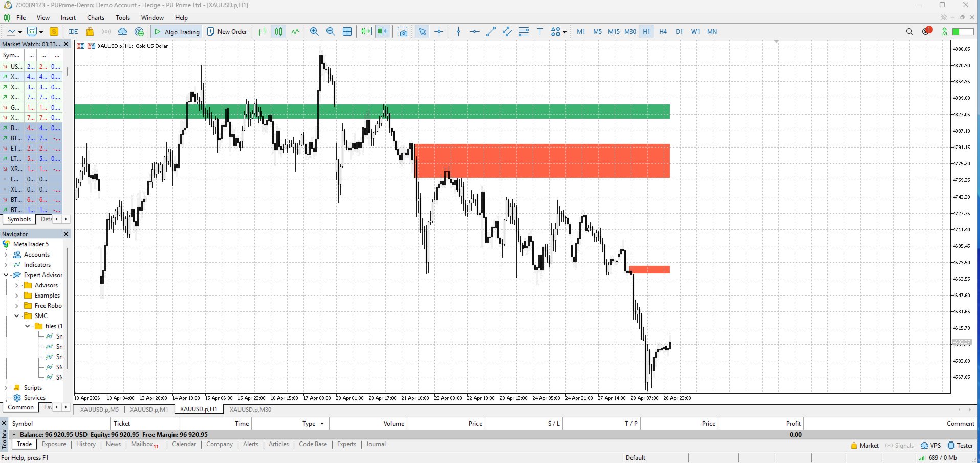980x463 pixels.
Task: Open the Tester button in the toolbox bar
Action: click(x=960, y=446)
